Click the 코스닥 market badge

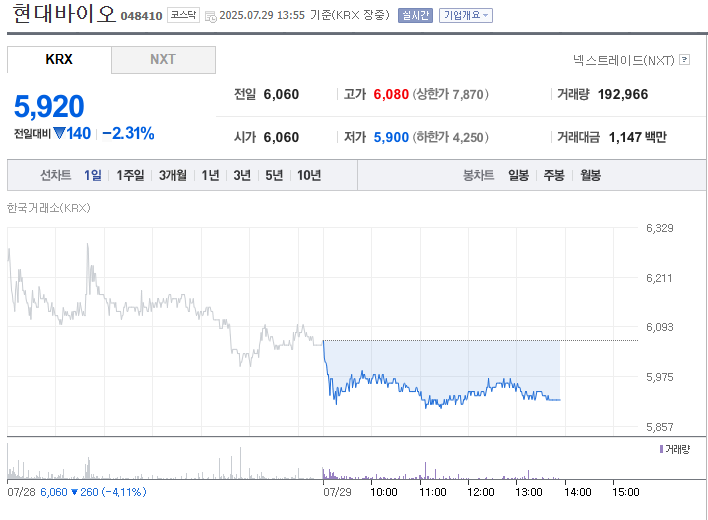(x=183, y=16)
